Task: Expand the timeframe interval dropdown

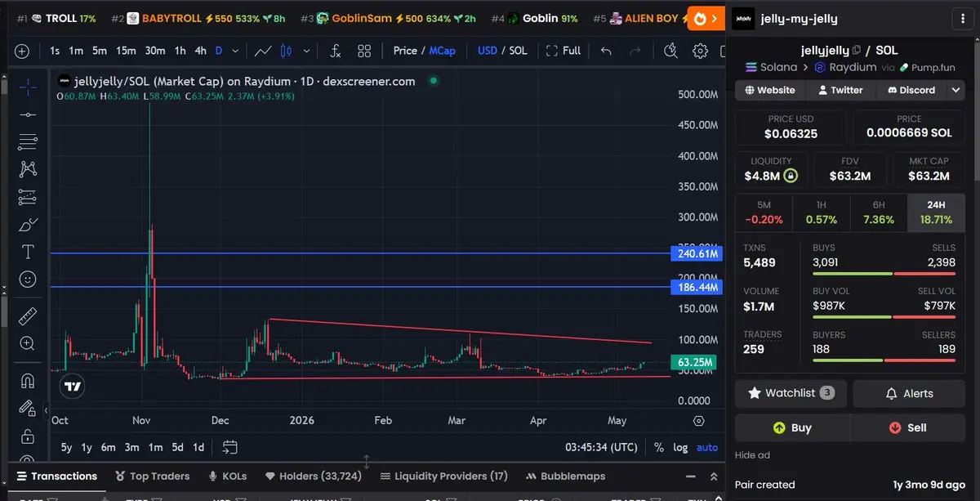Action: (236, 51)
